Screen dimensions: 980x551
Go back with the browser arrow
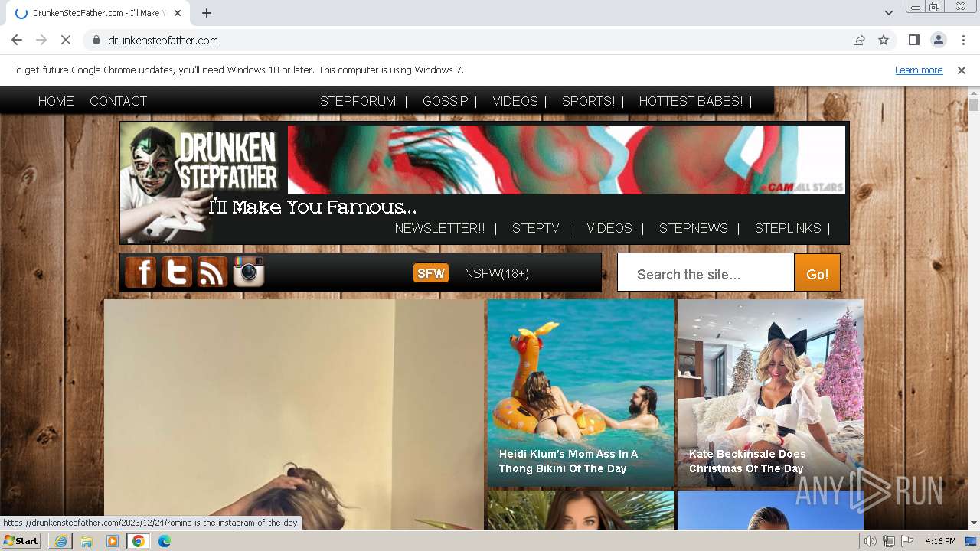(17, 41)
